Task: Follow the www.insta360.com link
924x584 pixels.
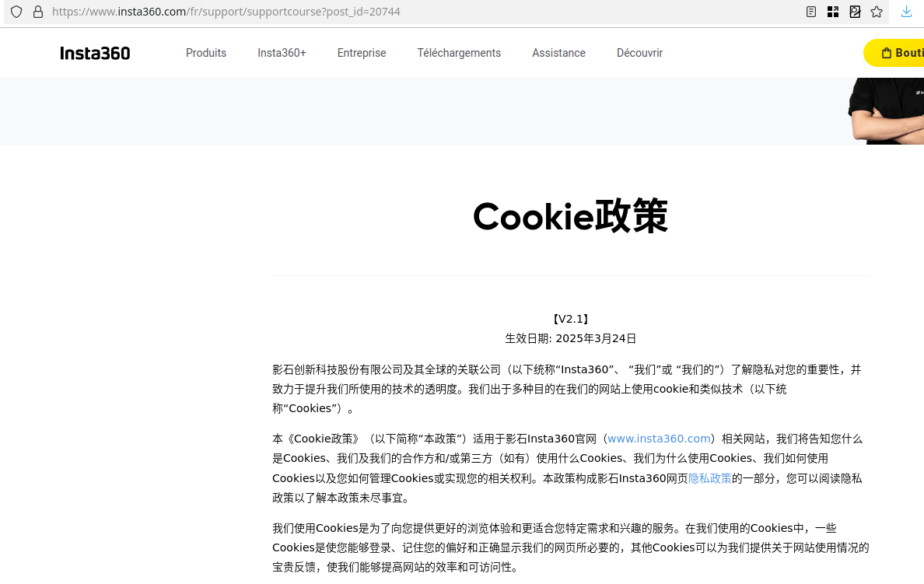Action: (x=659, y=439)
